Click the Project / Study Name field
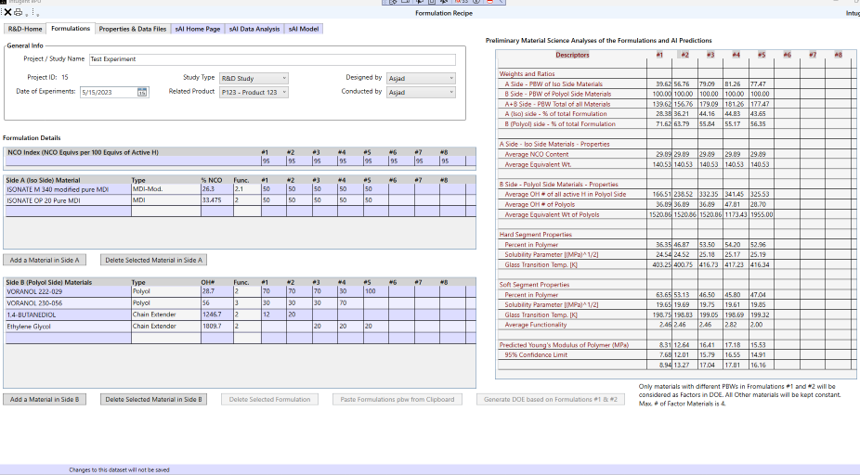The height and width of the screenshot is (475, 860). click(x=271, y=60)
